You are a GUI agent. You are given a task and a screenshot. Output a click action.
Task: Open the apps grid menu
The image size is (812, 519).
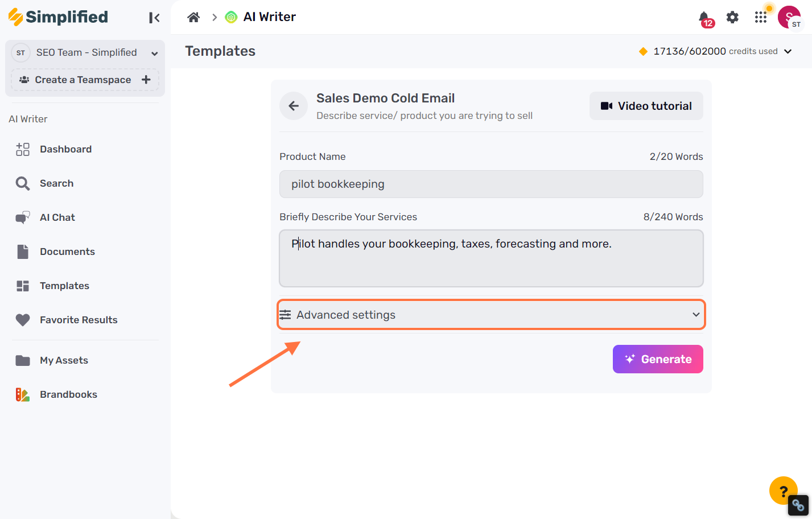(761, 17)
